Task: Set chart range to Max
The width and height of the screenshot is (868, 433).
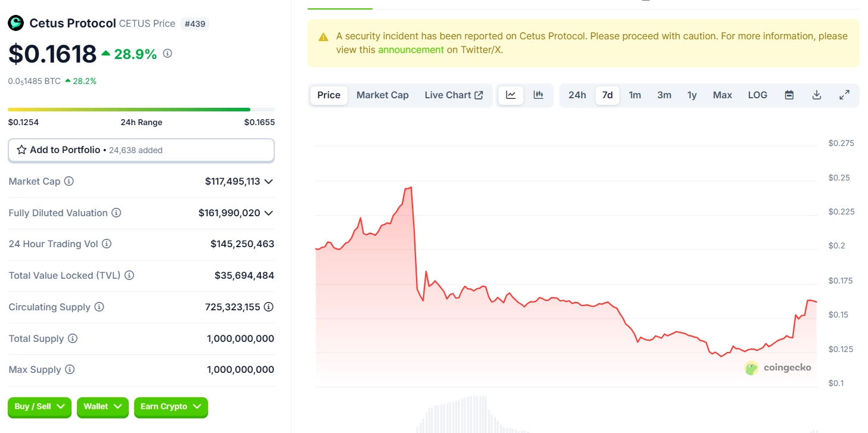Action: 723,95
